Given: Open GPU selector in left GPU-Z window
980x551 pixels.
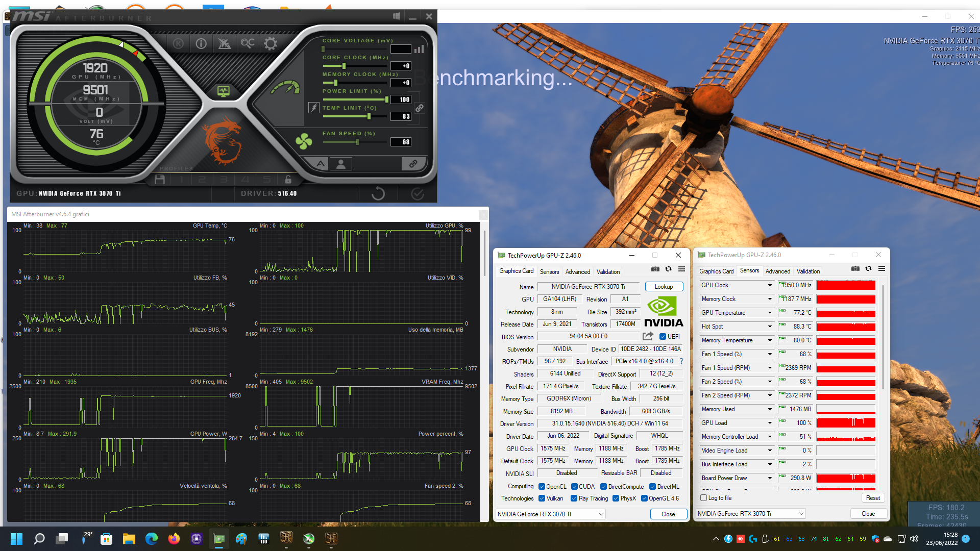Looking at the screenshot, I should (551, 514).
